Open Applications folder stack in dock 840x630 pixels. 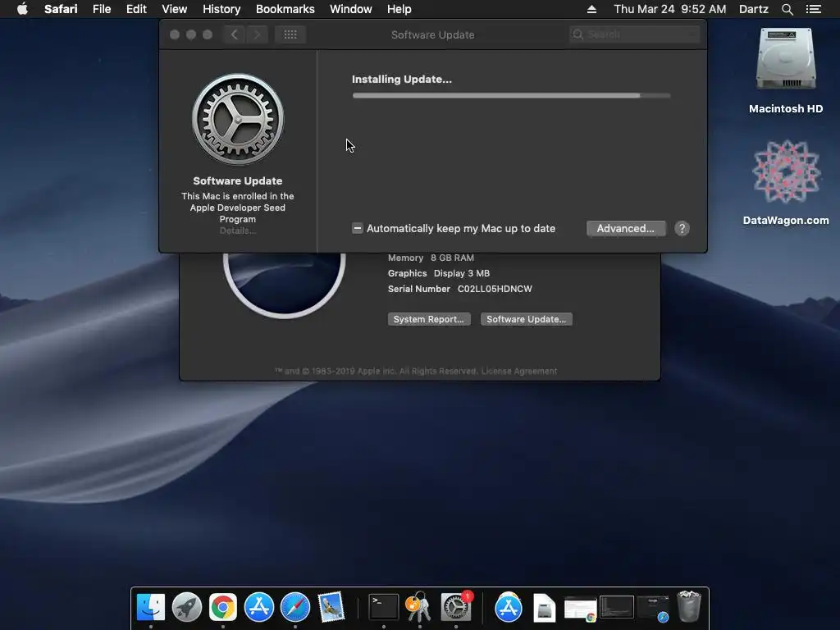point(508,607)
